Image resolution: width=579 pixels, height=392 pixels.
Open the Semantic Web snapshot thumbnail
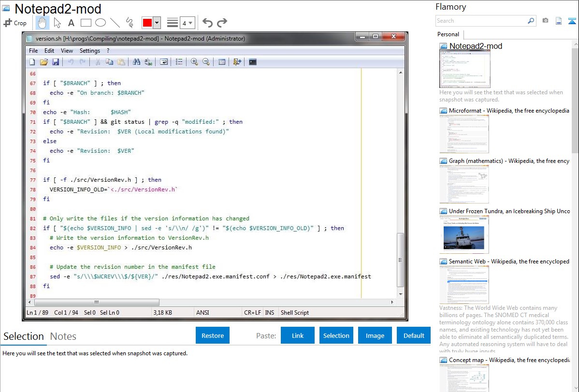tap(464, 284)
